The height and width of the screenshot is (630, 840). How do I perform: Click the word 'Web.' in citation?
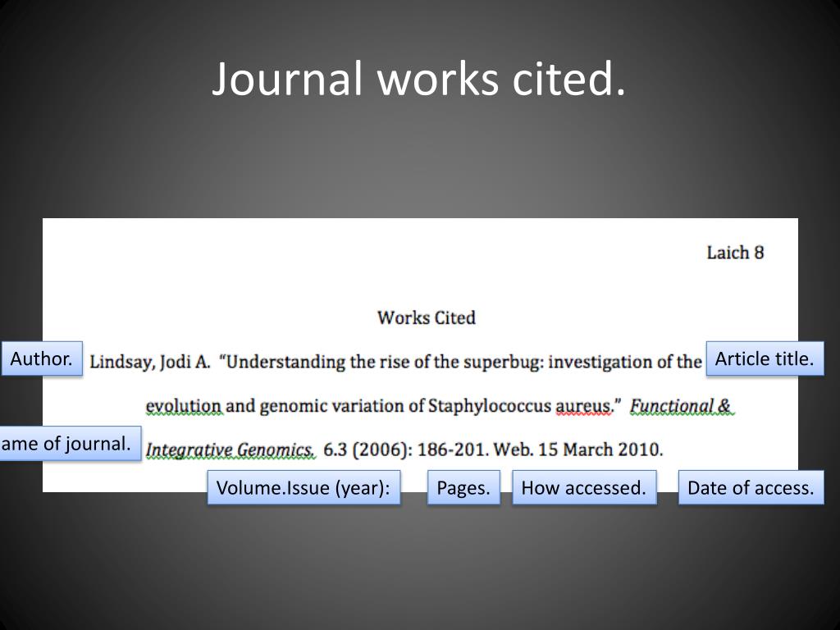click(514, 450)
